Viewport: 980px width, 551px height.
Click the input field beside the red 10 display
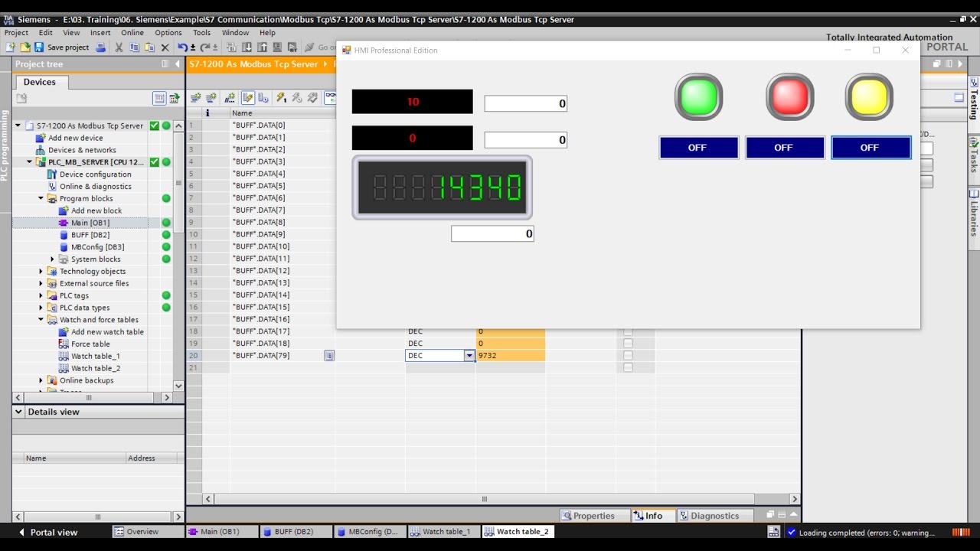[x=526, y=103]
